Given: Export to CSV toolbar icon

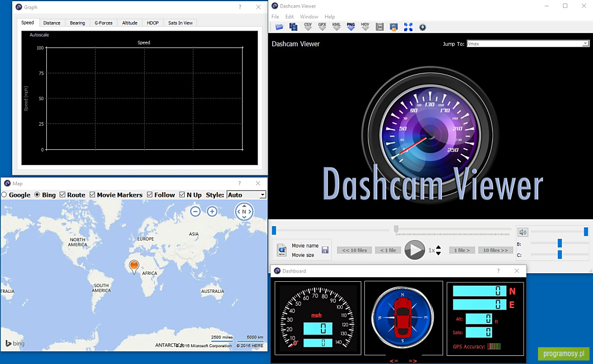Looking at the screenshot, I should click(308, 27).
